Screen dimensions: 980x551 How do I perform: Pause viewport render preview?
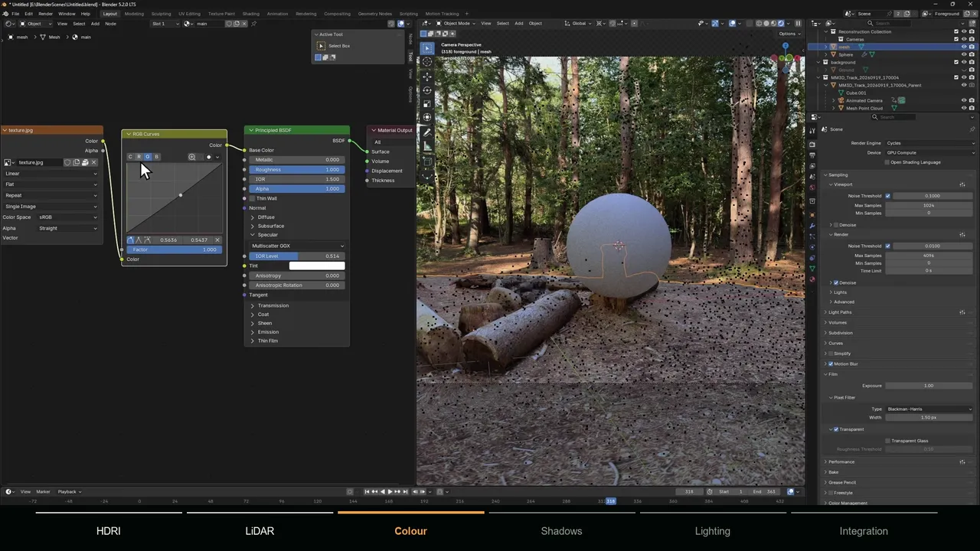point(798,24)
